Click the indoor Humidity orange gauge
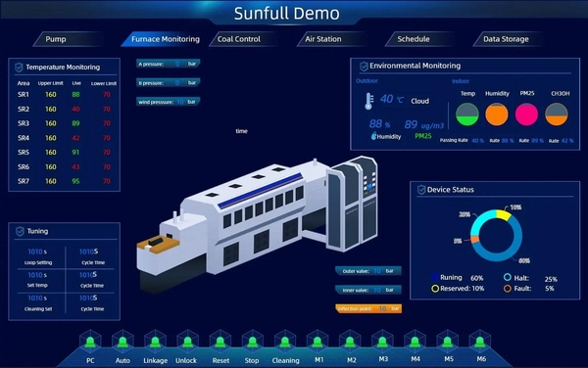 tap(497, 115)
